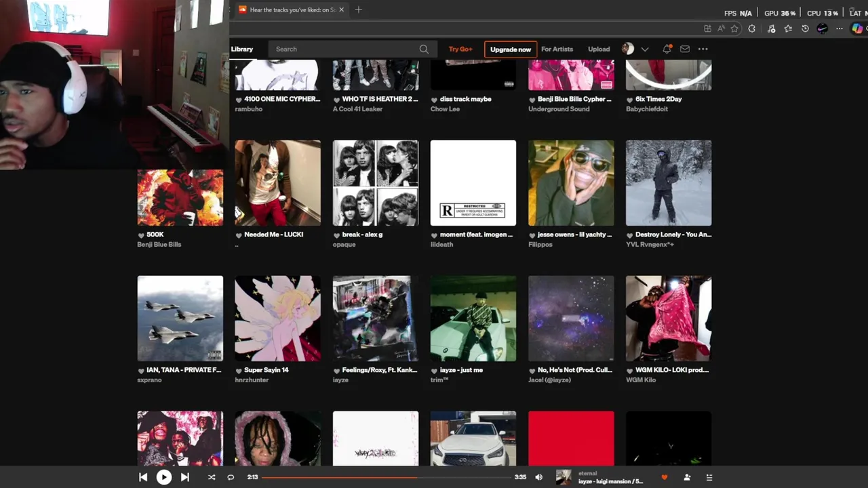
Task: Click the browser split screen icon
Action: [707, 28]
